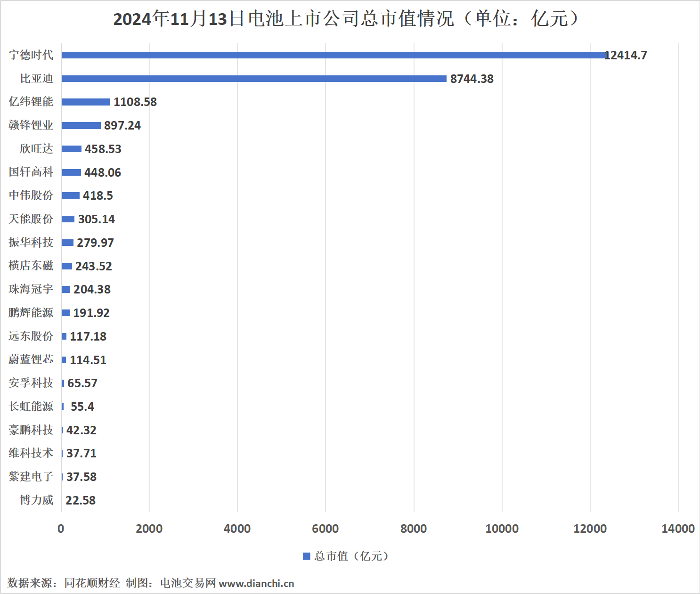700x594 pixels.
Task: Click data label 37.71
Action: (x=81, y=453)
